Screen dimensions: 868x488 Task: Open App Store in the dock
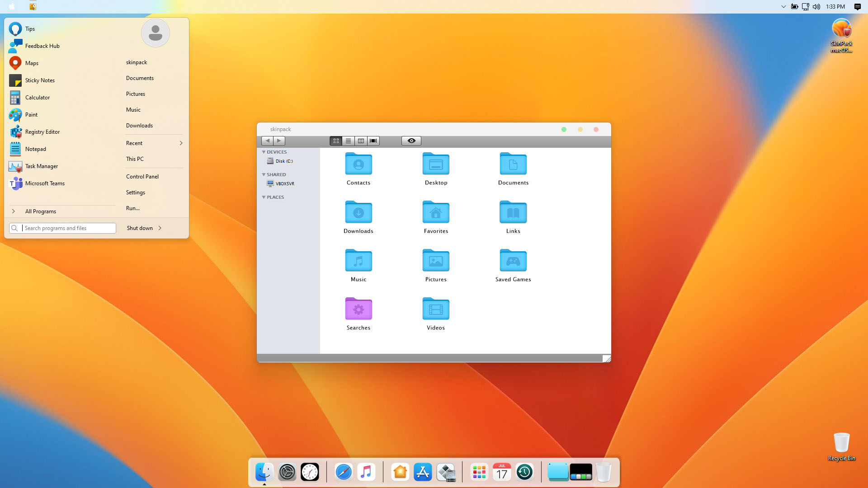pyautogui.click(x=423, y=472)
